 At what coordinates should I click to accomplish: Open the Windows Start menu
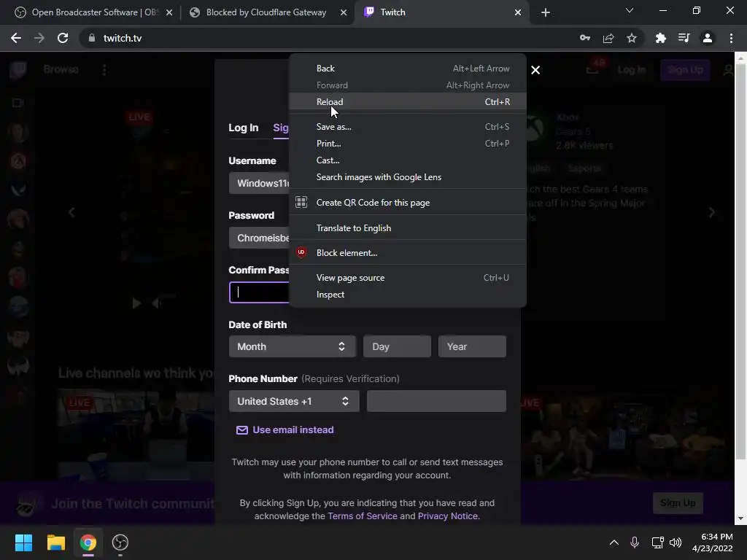(23, 542)
